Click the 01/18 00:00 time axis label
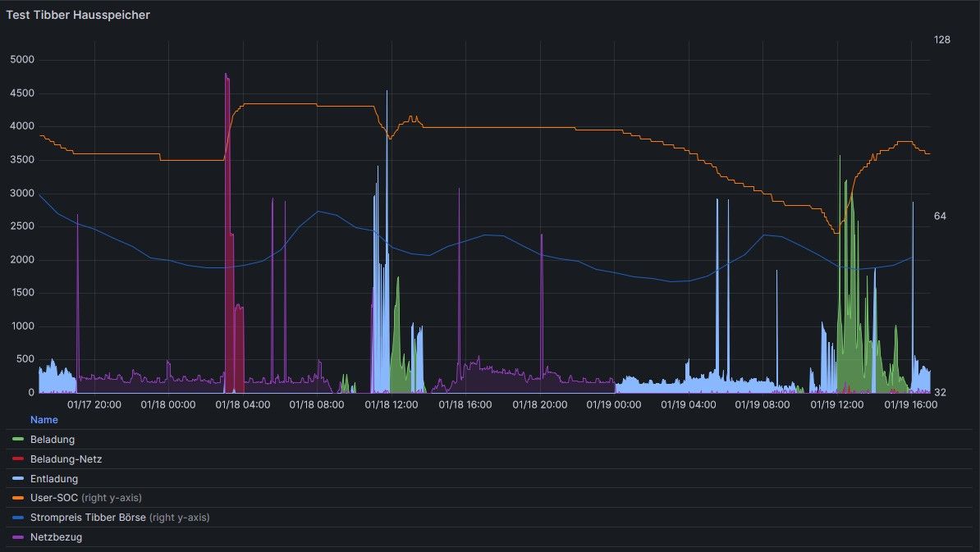The width and height of the screenshot is (980, 552). coord(168,404)
